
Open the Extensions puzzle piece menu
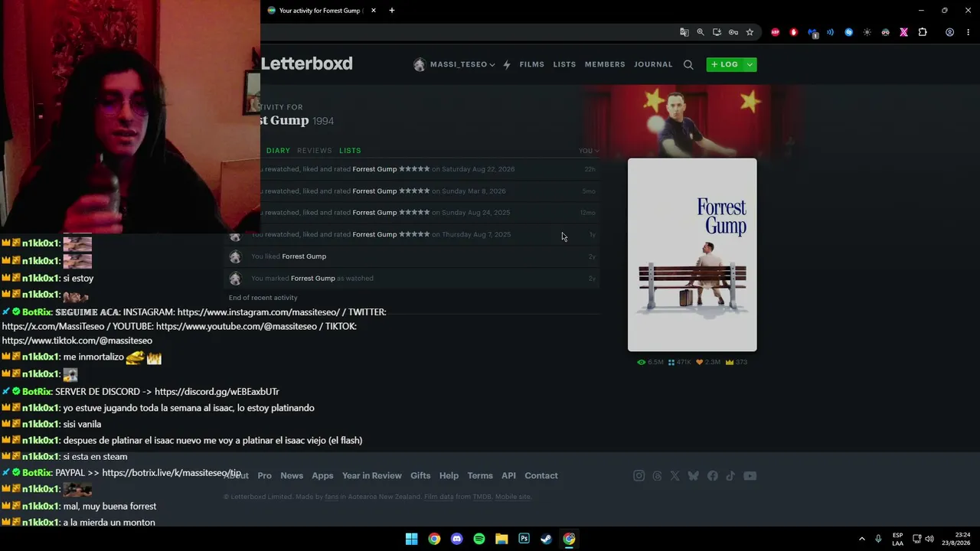(923, 32)
